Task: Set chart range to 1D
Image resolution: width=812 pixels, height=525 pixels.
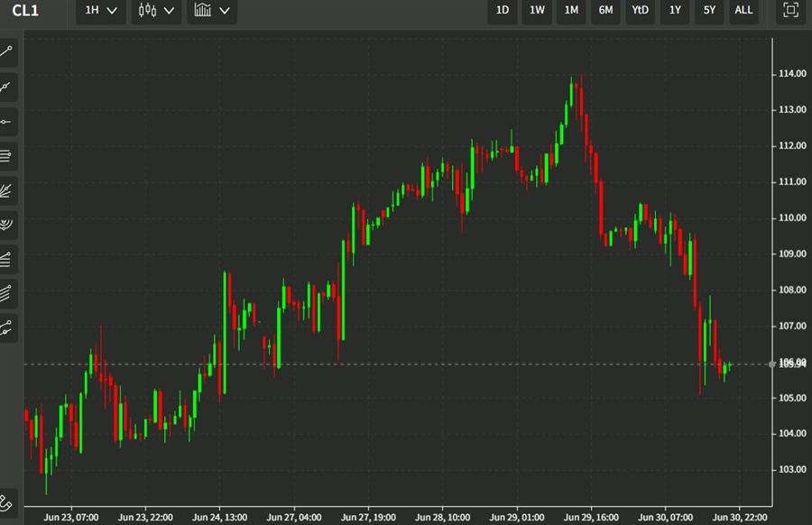Action: [503, 10]
